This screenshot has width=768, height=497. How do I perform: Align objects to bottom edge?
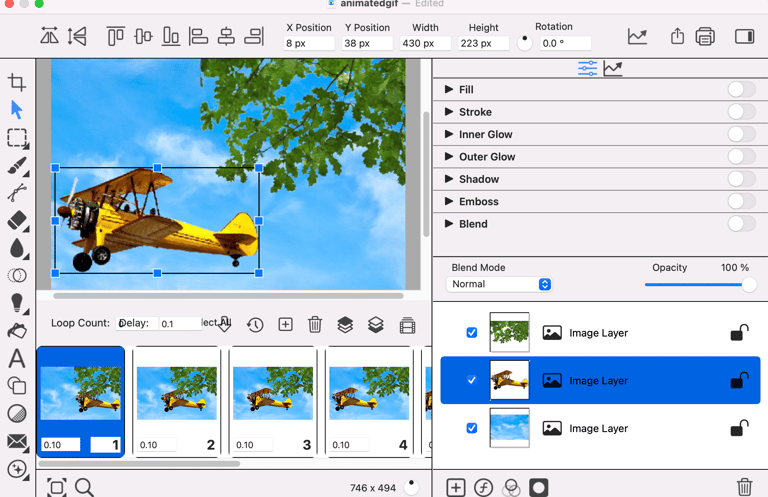click(171, 36)
